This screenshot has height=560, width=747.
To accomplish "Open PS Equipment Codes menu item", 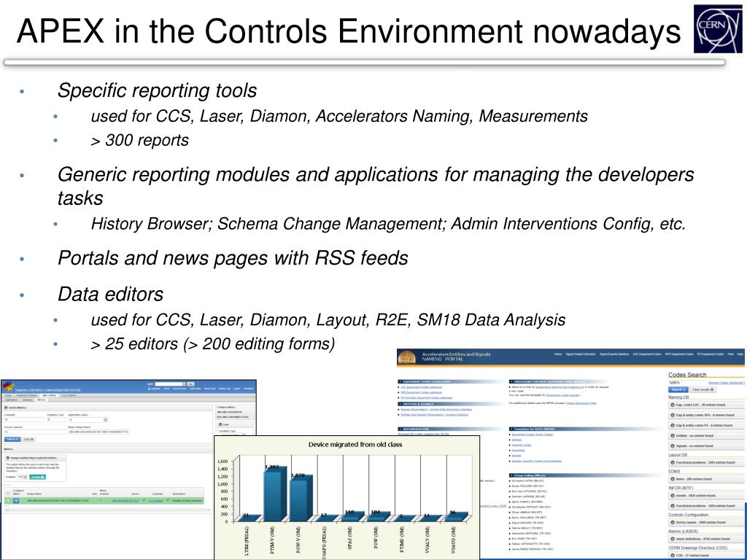I will [711, 354].
